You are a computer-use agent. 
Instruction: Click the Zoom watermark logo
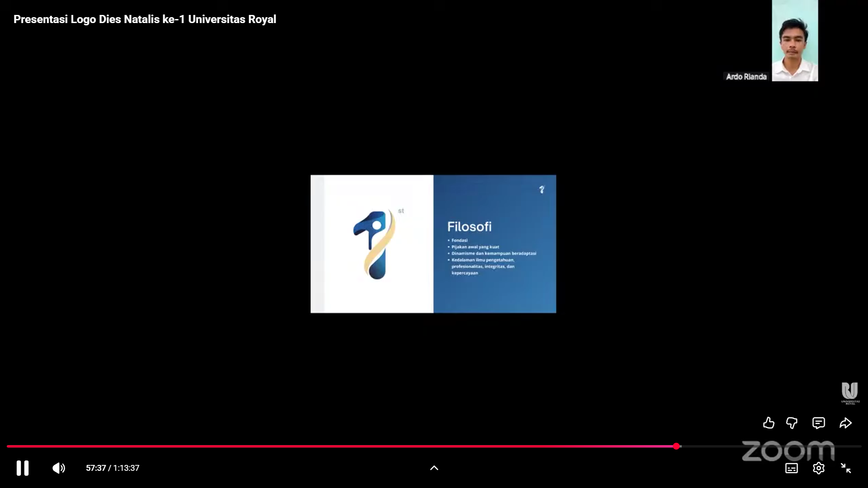point(788,451)
